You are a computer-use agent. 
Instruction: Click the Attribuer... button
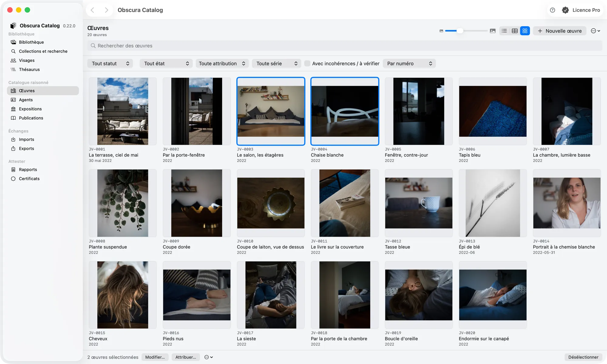(186, 357)
